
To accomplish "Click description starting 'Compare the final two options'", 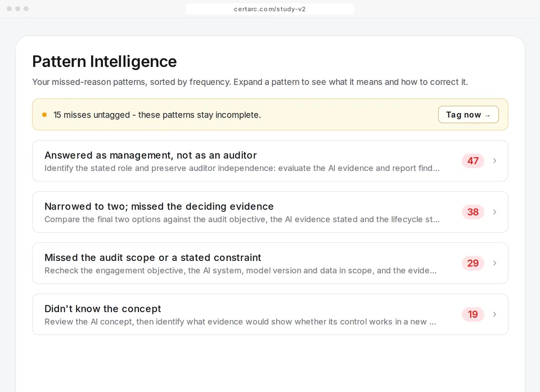I will [242, 219].
